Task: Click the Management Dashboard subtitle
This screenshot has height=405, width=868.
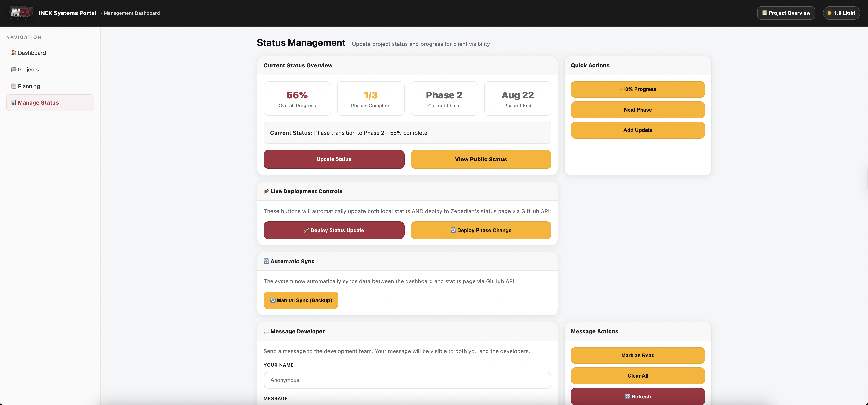Action: (132, 13)
